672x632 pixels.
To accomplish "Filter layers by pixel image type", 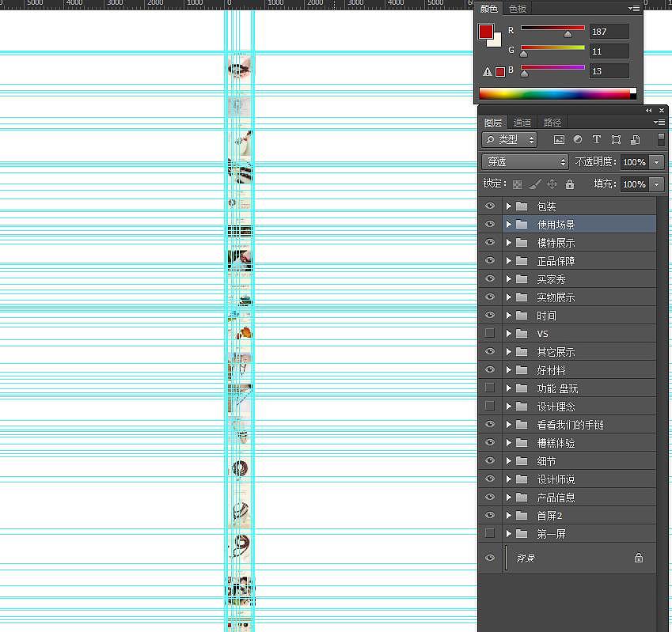I will tap(559, 139).
